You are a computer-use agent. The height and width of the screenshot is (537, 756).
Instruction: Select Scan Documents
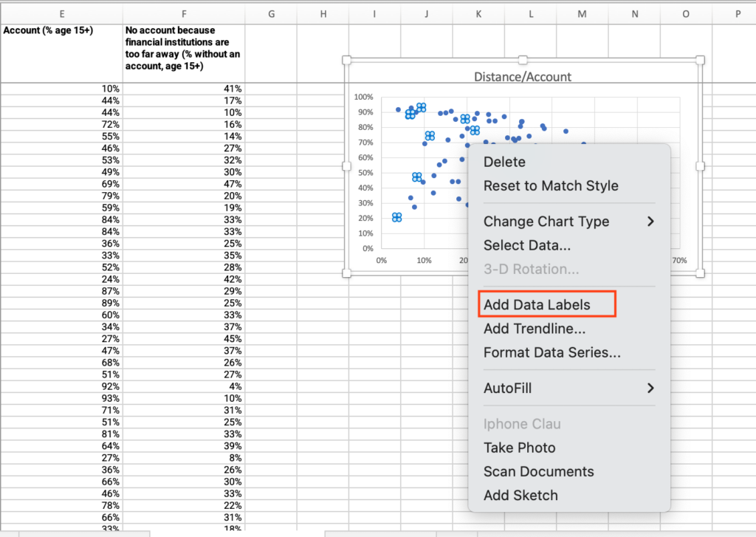(x=538, y=471)
